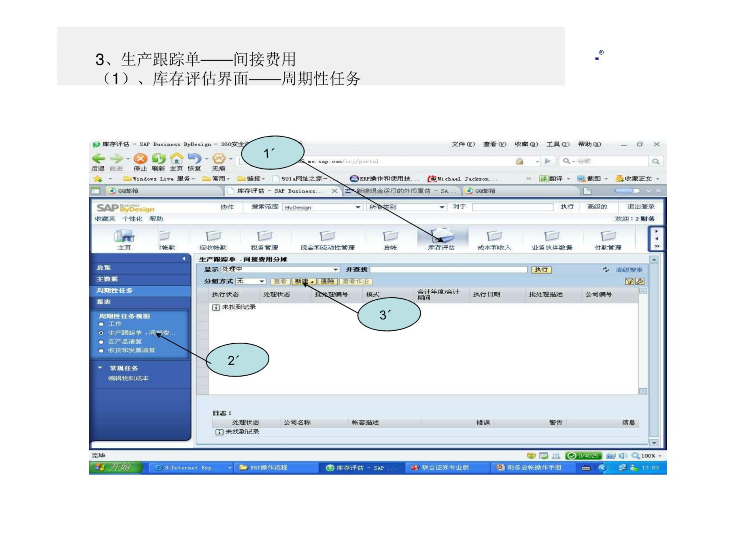The height and width of the screenshot is (535, 756).
Task: Select the 生产跟踪单 - 间接费 radio option
Action: pyautogui.click(x=101, y=333)
